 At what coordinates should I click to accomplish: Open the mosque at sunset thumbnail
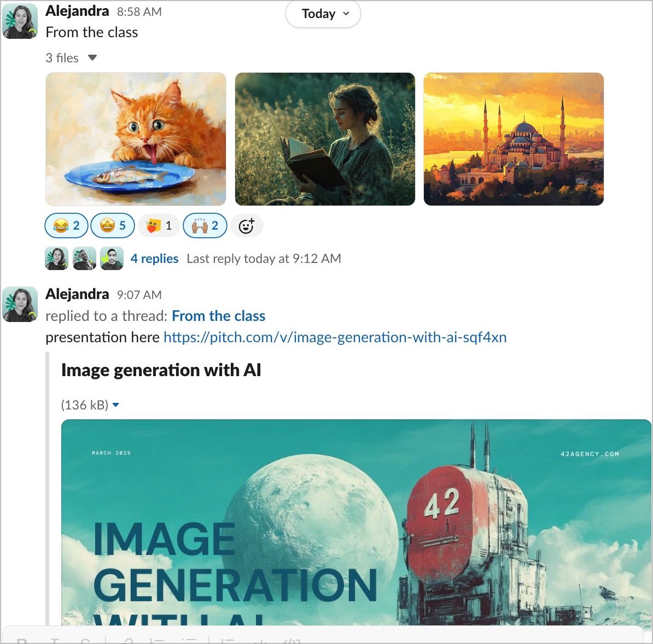[514, 139]
